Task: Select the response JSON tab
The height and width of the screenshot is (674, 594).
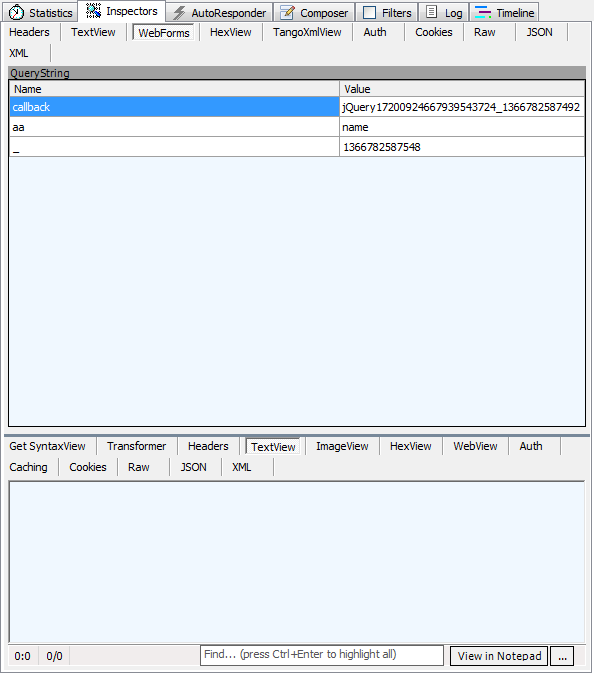Action: (193, 467)
